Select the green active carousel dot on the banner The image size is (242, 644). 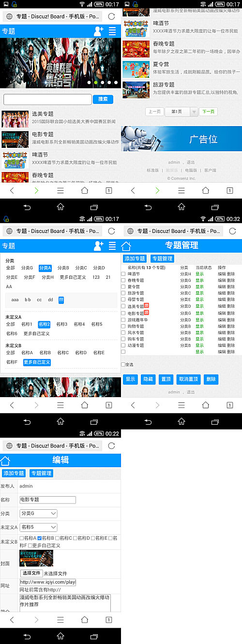pos(95,83)
